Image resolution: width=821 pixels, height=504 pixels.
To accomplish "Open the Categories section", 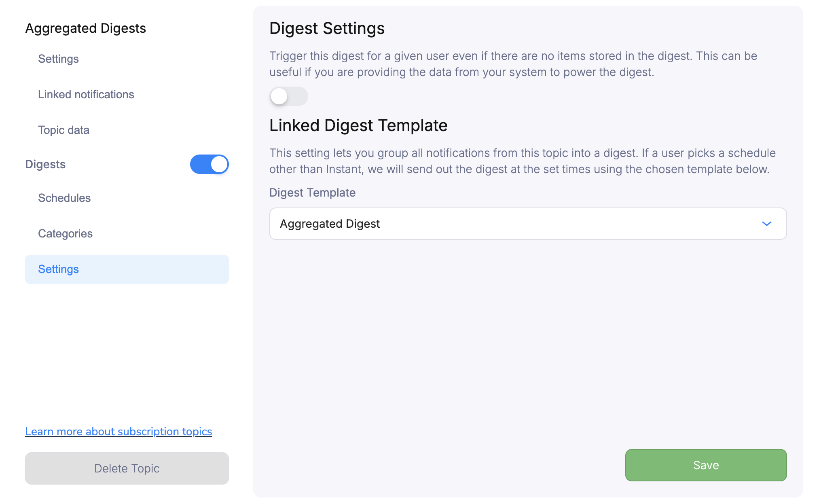I will click(65, 233).
